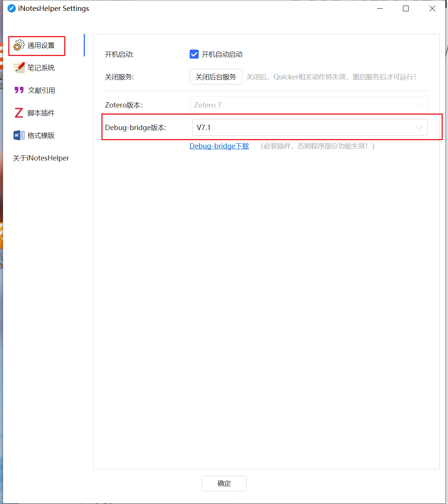Click the Debug-bridge版本 dropdown chevron
The height and width of the screenshot is (504, 448).
tap(419, 127)
